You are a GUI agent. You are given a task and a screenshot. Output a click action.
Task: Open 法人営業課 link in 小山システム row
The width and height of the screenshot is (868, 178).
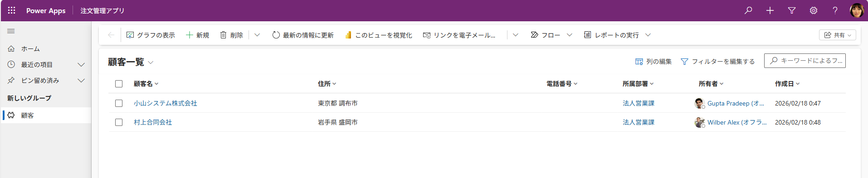tap(639, 103)
